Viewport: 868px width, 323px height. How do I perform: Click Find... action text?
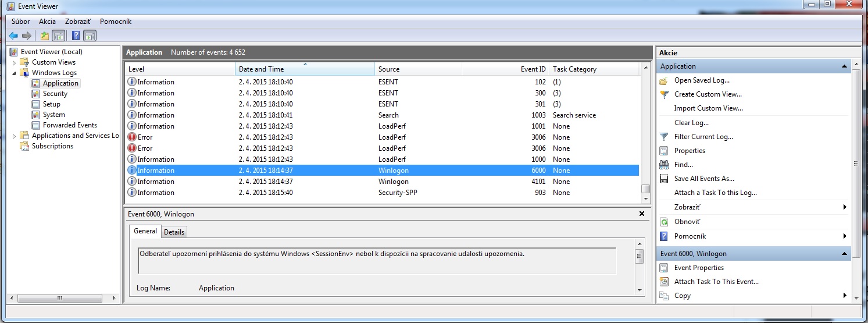[684, 165]
